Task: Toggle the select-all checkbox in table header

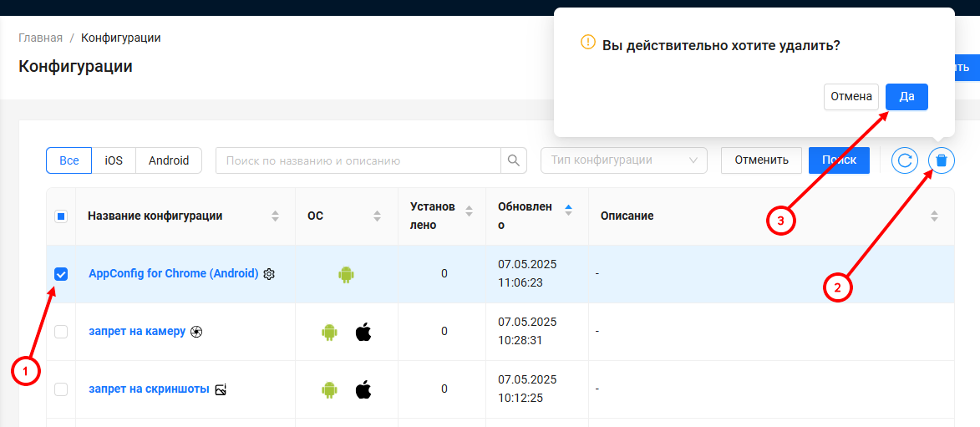Action: click(61, 216)
